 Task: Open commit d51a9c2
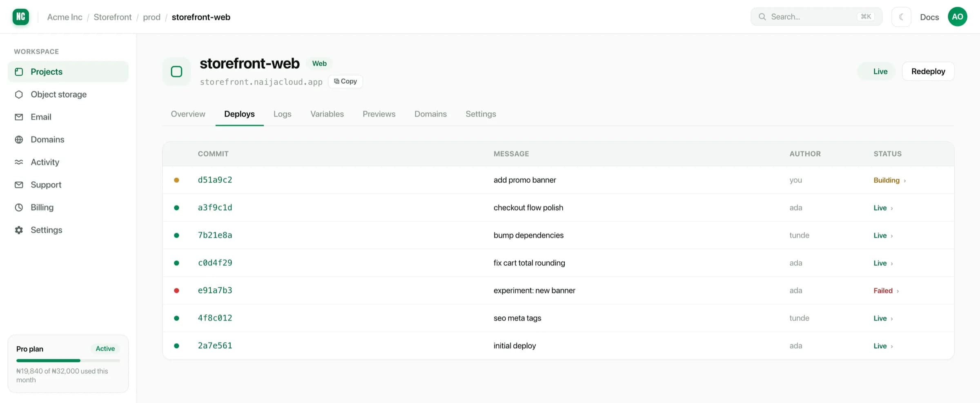click(215, 180)
